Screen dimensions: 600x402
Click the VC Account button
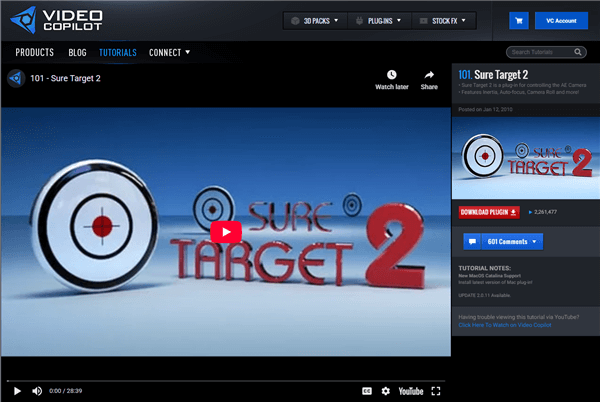[x=561, y=21]
